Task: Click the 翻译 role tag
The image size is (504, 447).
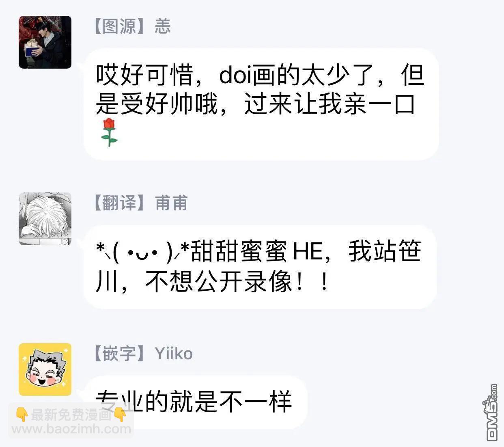Action: (119, 203)
